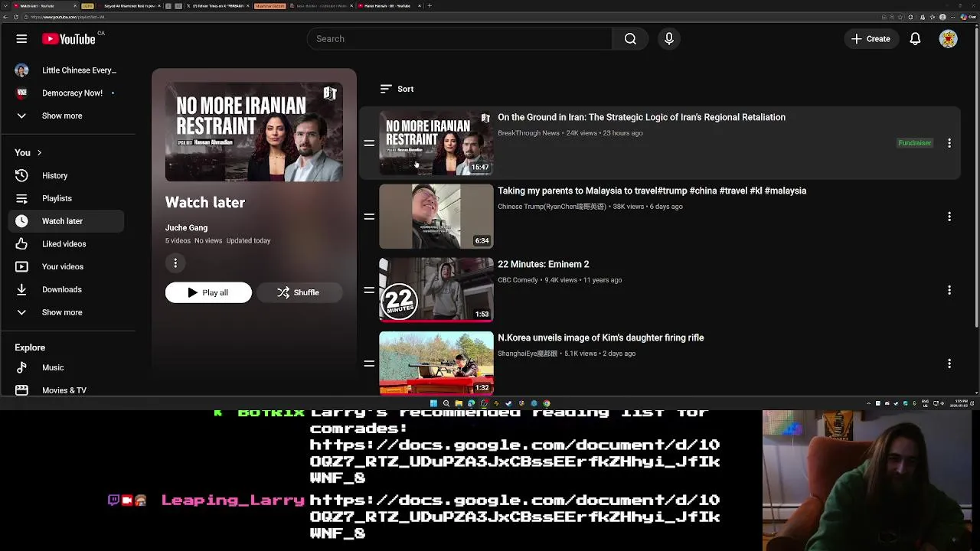
Task: Open Movies & TV under Explore
Action: point(62,390)
